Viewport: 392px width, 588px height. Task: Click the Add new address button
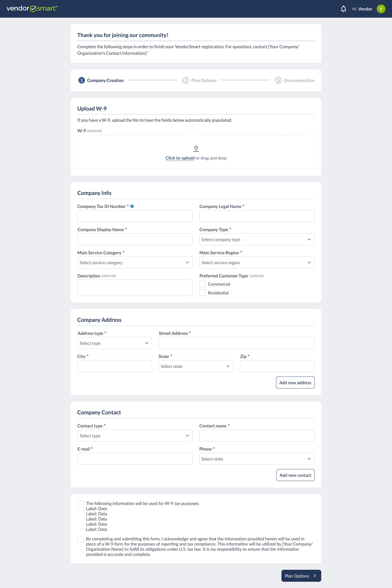(x=295, y=382)
